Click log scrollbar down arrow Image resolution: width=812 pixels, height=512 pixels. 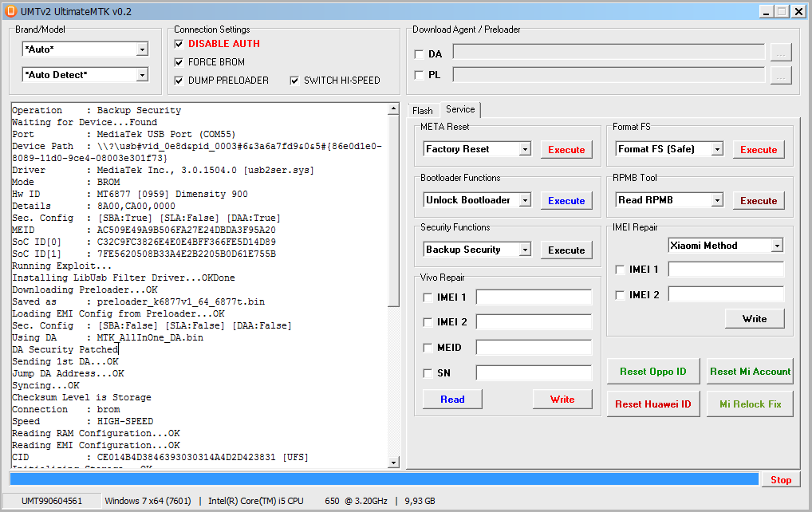(393, 463)
